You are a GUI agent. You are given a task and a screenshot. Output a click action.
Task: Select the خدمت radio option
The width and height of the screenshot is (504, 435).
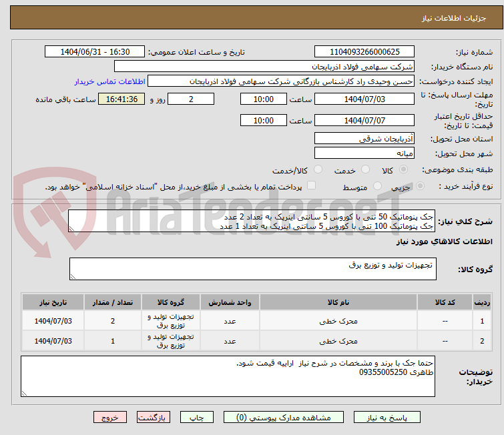pyautogui.click(x=364, y=170)
